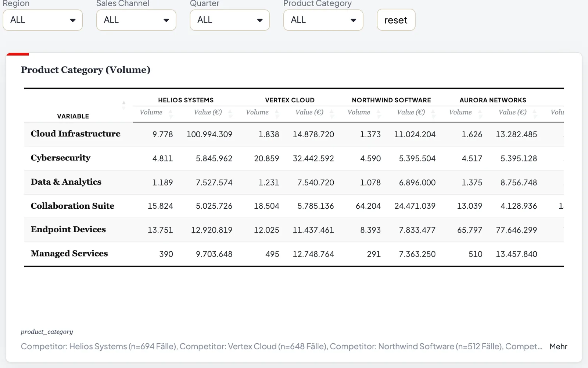The width and height of the screenshot is (588, 368).
Task: Click the AURORA NETWORKS column header
Action: pyautogui.click(x=493, y=100)
